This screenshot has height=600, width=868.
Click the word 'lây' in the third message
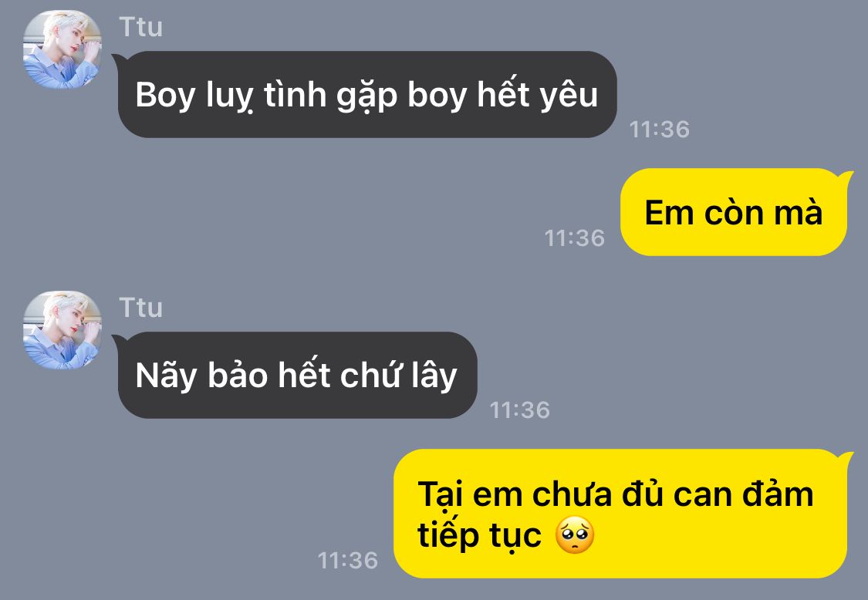[x=434, y=376]
